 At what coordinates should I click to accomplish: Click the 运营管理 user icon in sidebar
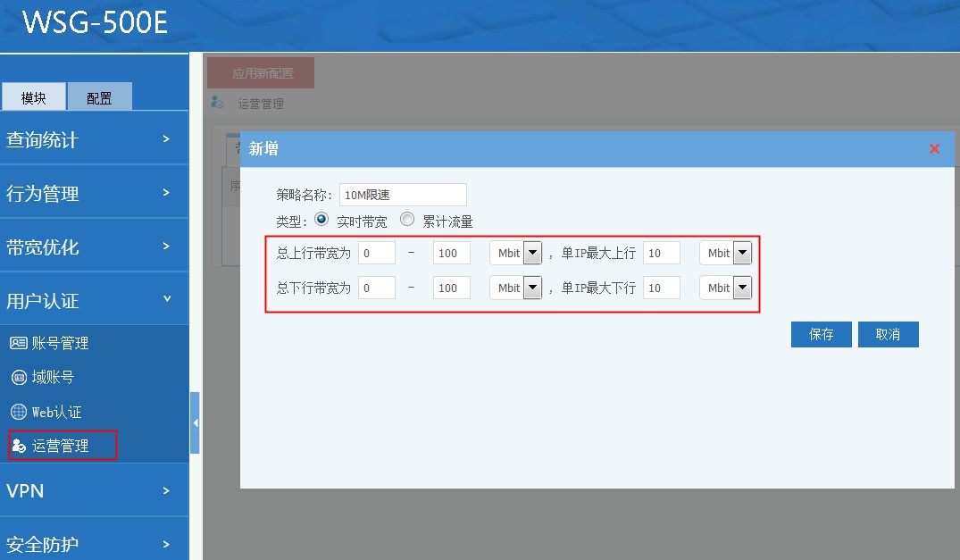click(18, 446)
